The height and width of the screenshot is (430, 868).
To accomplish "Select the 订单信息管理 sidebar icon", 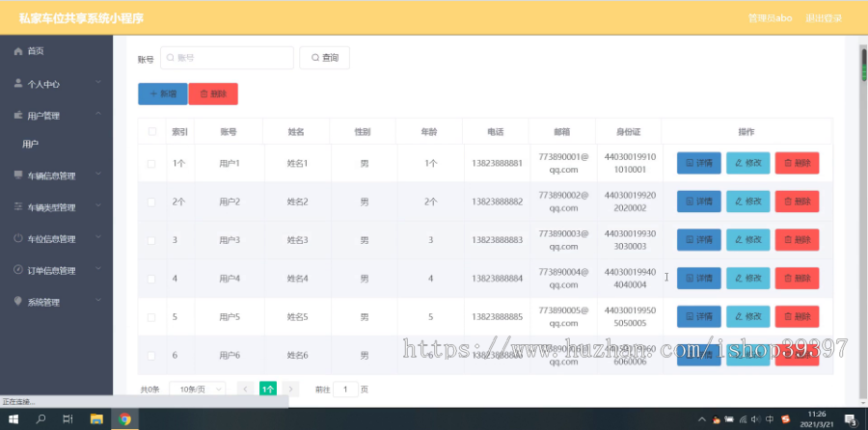I will (x=18, y=270).
